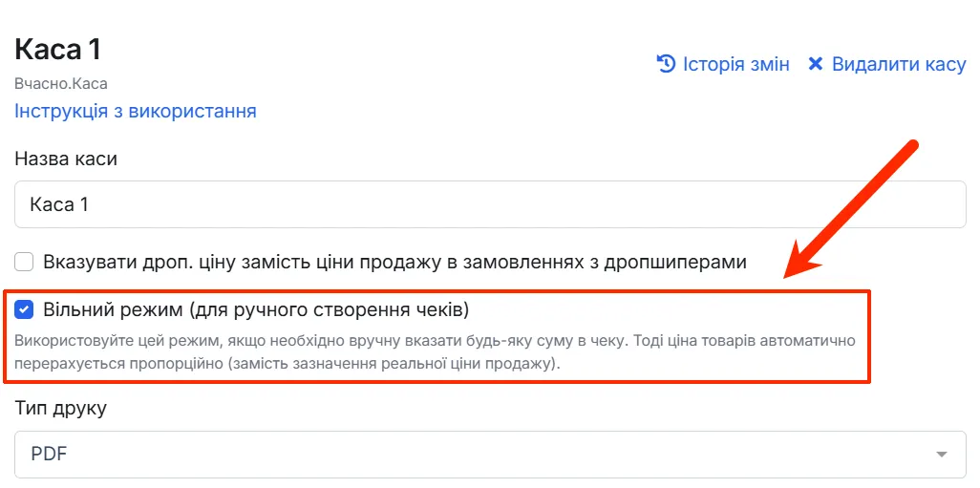980x488 pixels.
Task: Click the caret icon in Тип друку field
Action: (941, 455)
